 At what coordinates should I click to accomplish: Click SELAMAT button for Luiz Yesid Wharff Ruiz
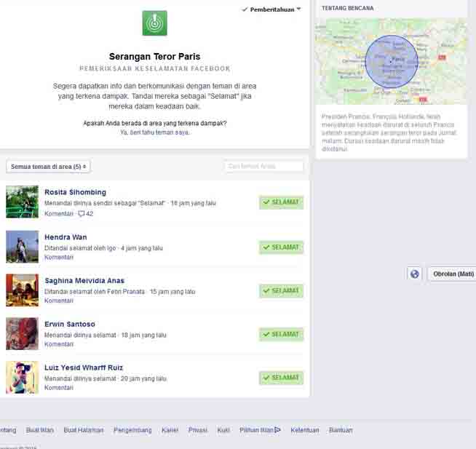pyautogui.click(x=281, y=378)
